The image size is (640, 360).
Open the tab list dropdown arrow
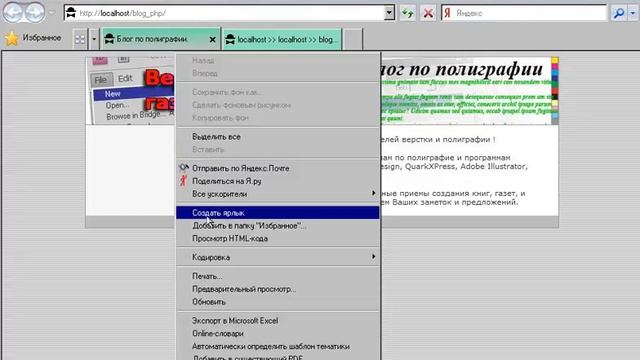[94, 39]
